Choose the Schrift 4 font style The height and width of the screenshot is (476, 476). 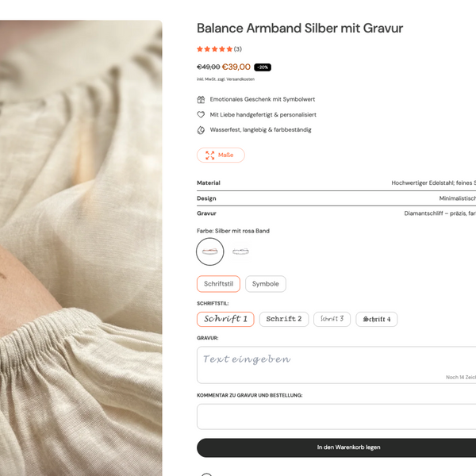click(x=377, y=319)
